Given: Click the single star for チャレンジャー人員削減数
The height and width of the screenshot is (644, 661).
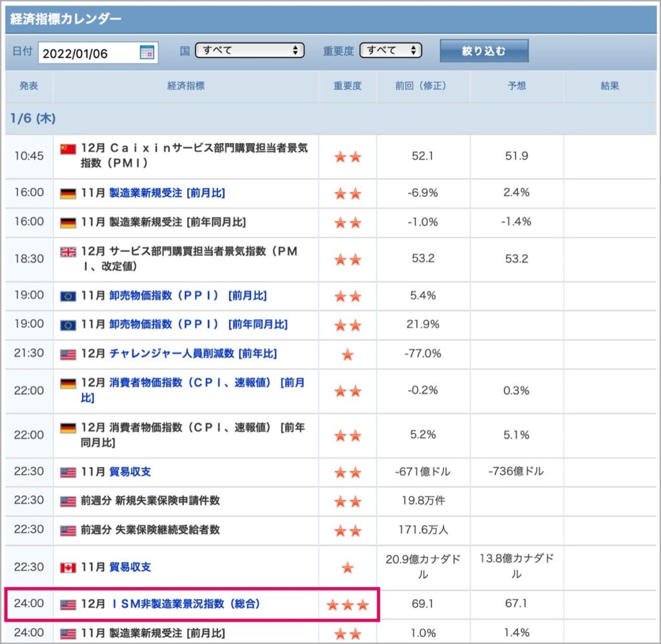Looking at the screenshot, I should pyautogui.click(x=347, y=354).
